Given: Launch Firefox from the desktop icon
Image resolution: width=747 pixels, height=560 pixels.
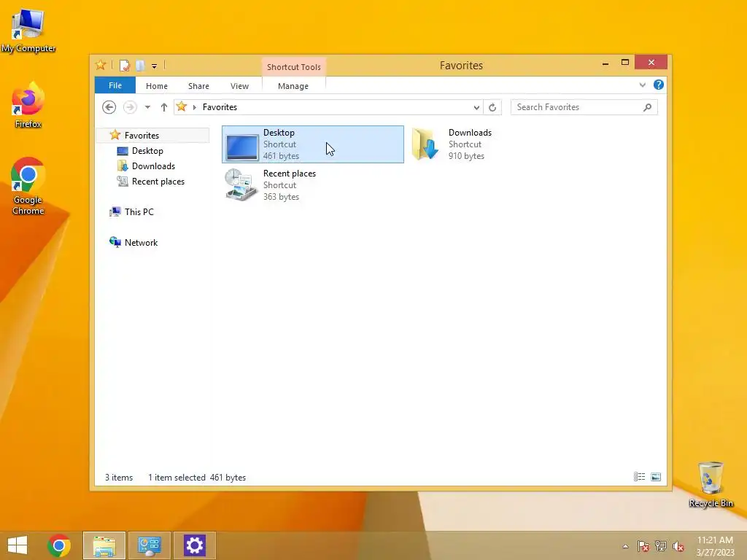Looking at the screenshot, I should [x=28, y=106].
